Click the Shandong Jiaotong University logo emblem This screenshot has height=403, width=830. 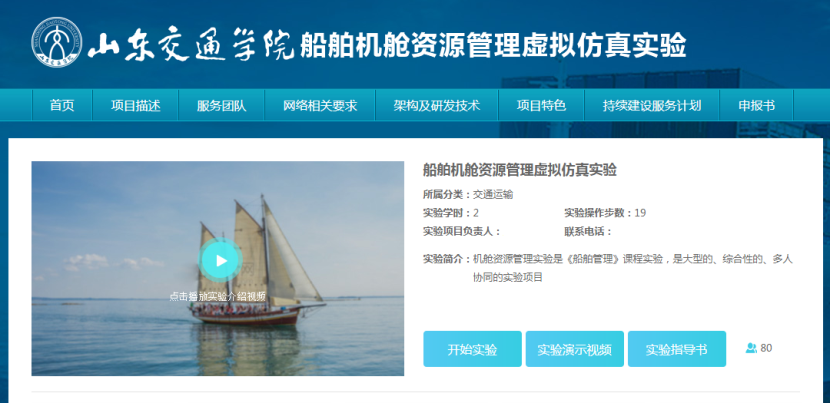coord(57,43)
